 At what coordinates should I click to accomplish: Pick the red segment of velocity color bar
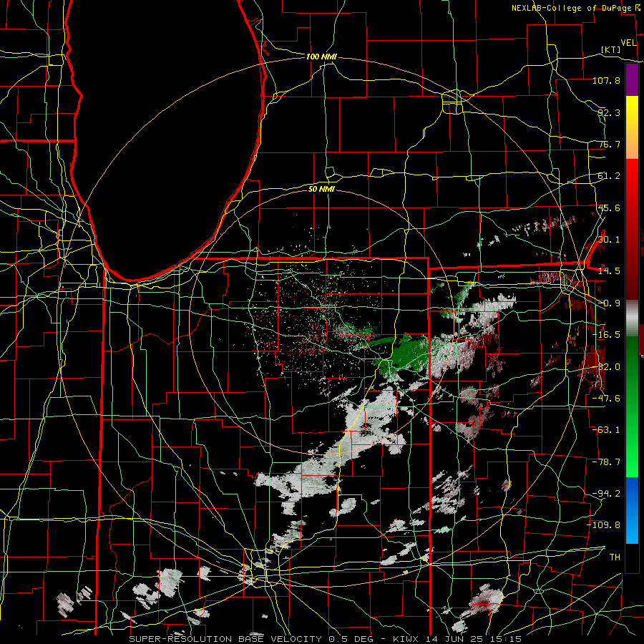[632, 230]
